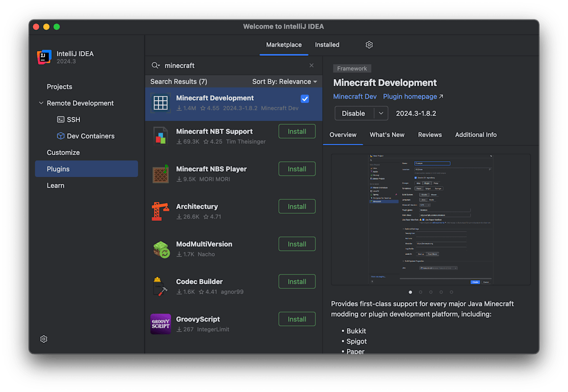Screen dimensions: 568x392
Task: Select Plugins in the sidebar
Action: [87, 169]
